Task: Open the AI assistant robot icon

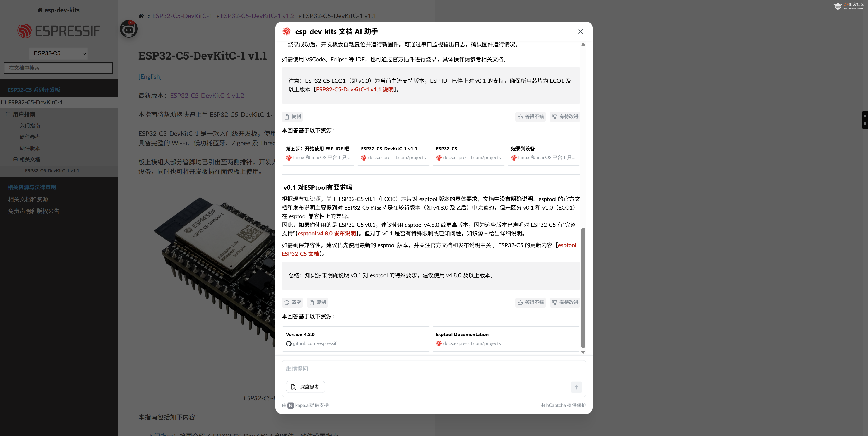Action: (129, 29)
